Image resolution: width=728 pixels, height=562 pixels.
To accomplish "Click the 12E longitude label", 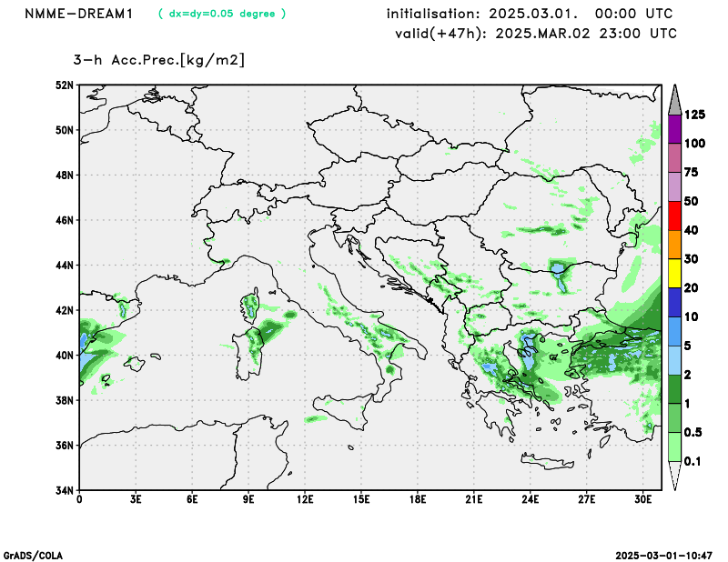I will 305,500.
